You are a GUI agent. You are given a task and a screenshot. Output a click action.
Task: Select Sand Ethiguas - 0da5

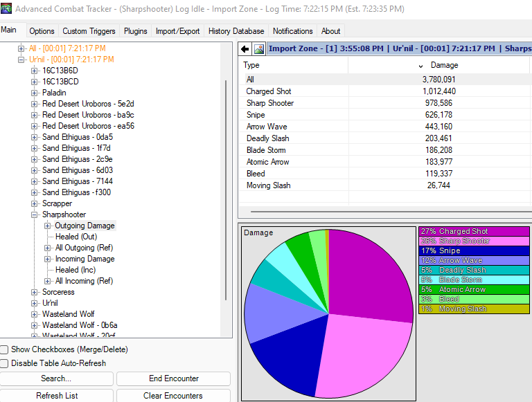pyautogui.click(x=78, y=137)
